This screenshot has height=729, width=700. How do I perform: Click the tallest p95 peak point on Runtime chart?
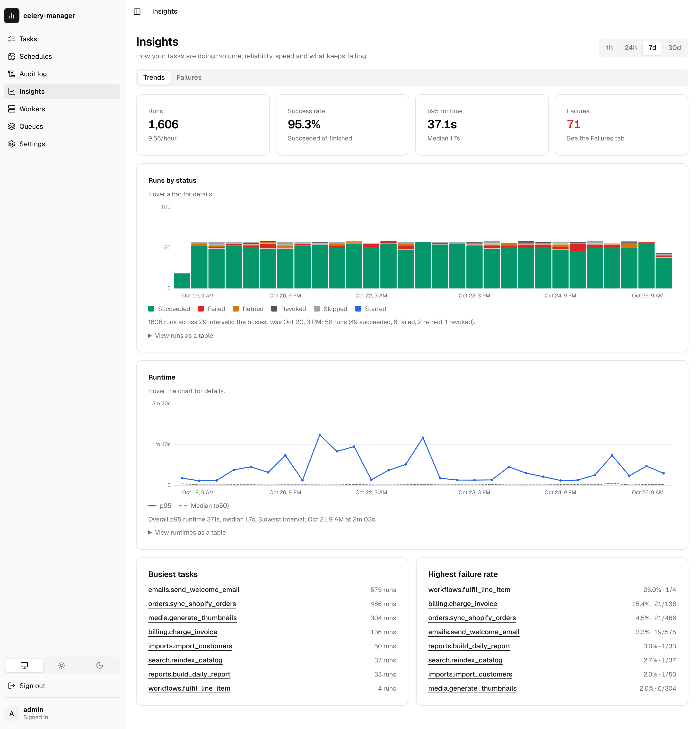coord(320,435)
